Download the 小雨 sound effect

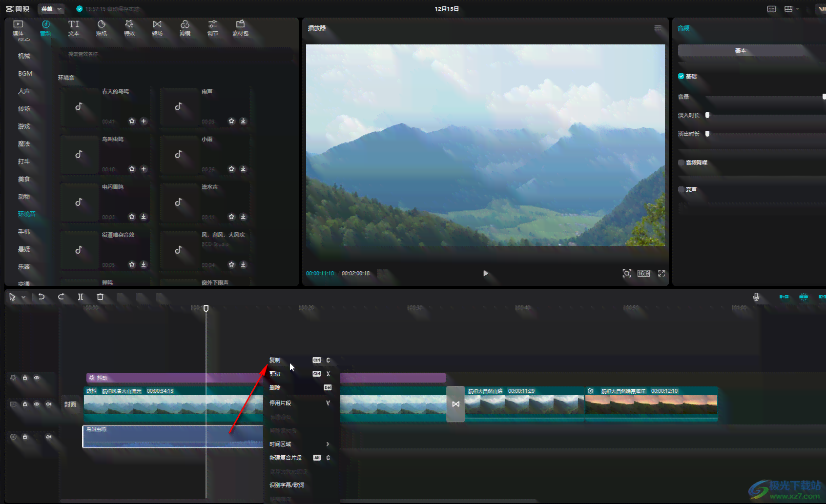click(x=243, y=169)
